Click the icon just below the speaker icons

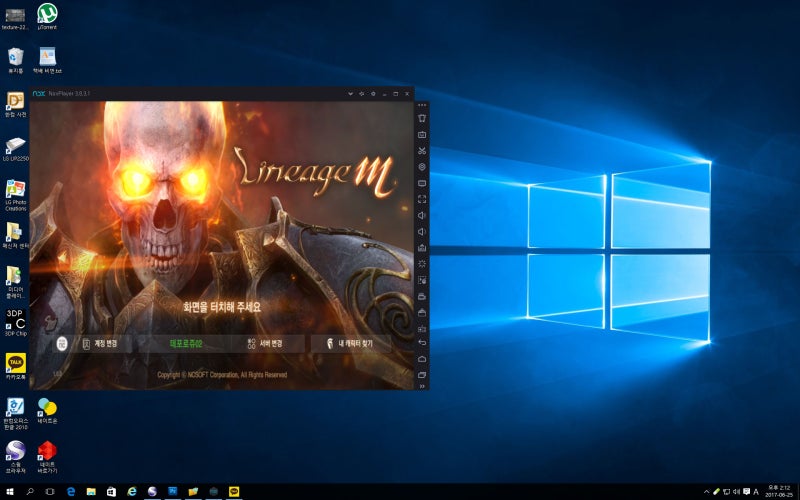[x=422, y=248]
